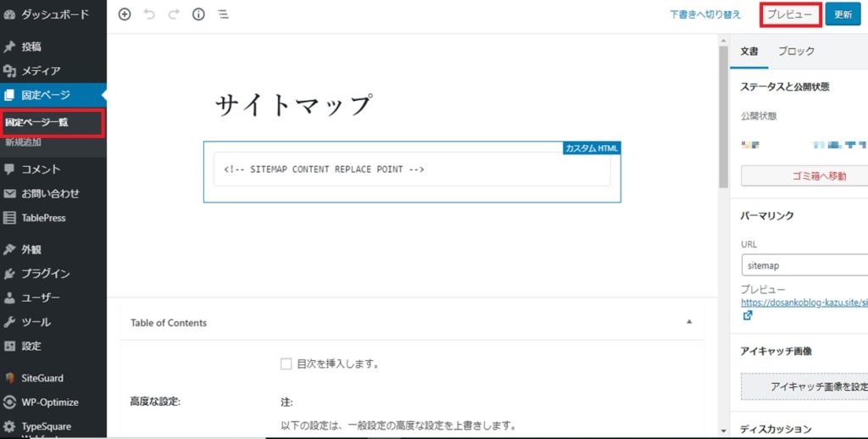Click the TypeSquare gear icon
868x439 pixels.
tap(8, 427)
